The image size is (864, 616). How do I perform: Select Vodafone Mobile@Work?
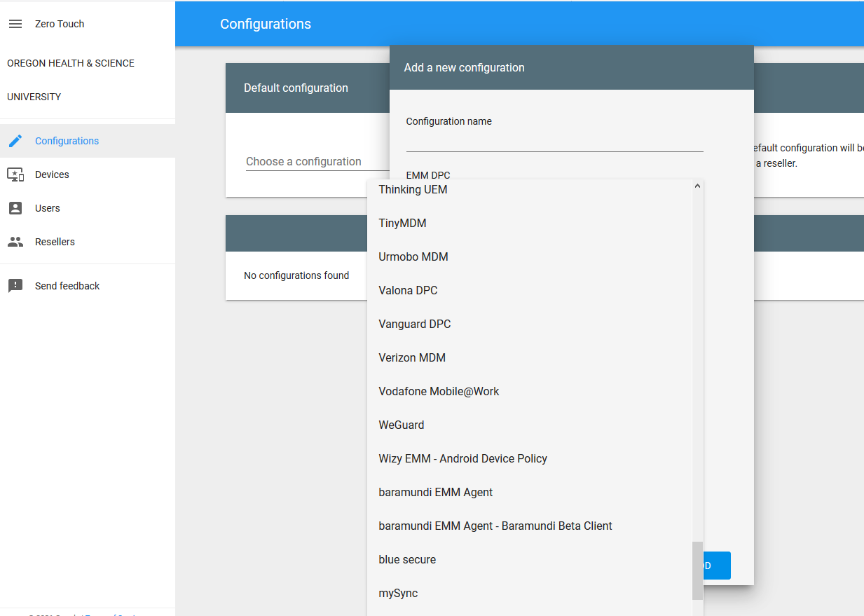(529, 391)
